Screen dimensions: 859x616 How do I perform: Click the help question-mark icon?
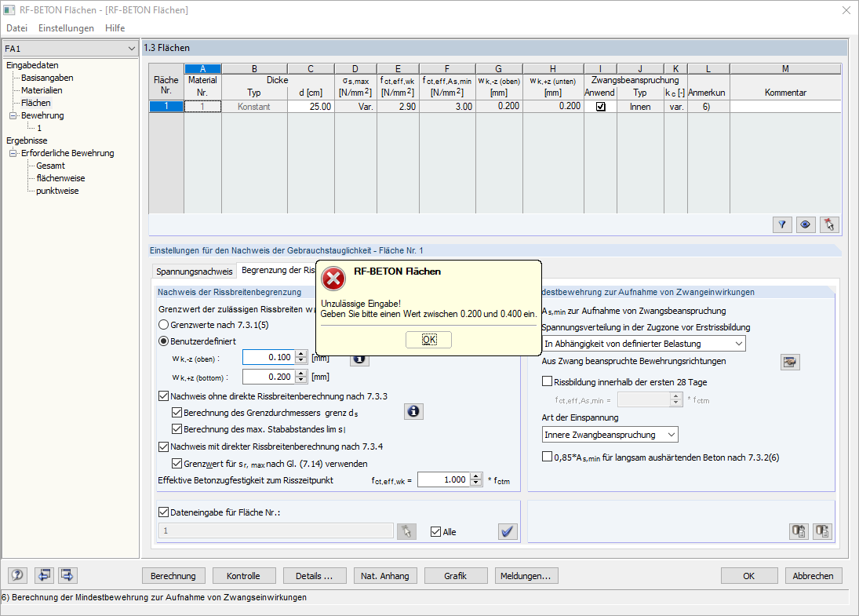[17, 575]
